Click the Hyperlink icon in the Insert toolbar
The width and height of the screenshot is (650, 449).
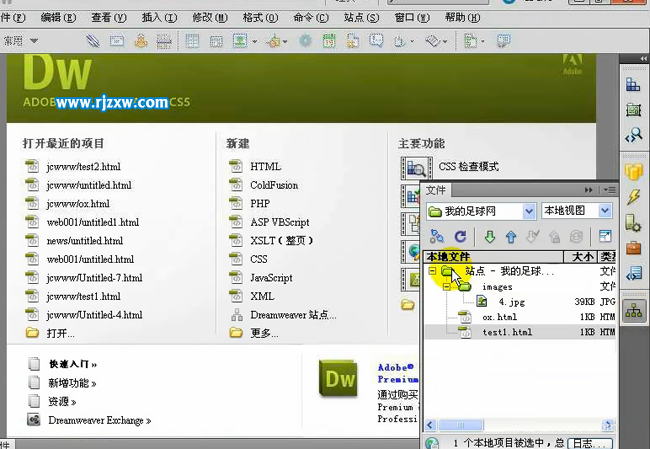tap(93, 41)
